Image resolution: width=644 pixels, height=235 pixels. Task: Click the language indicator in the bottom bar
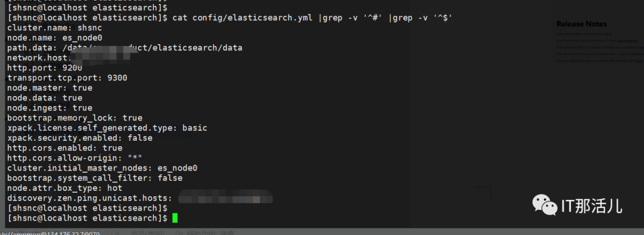(148, 233)
